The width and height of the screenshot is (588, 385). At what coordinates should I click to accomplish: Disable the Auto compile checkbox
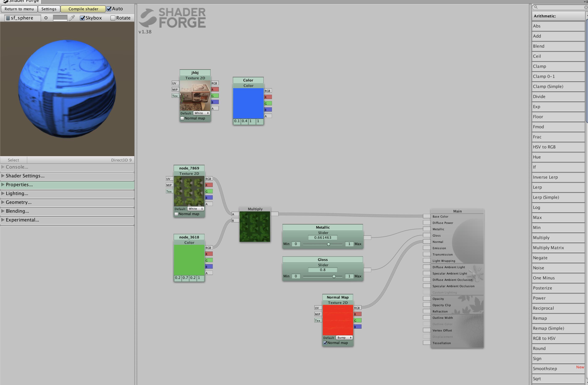pyautogui.click(x=109, y=9)
